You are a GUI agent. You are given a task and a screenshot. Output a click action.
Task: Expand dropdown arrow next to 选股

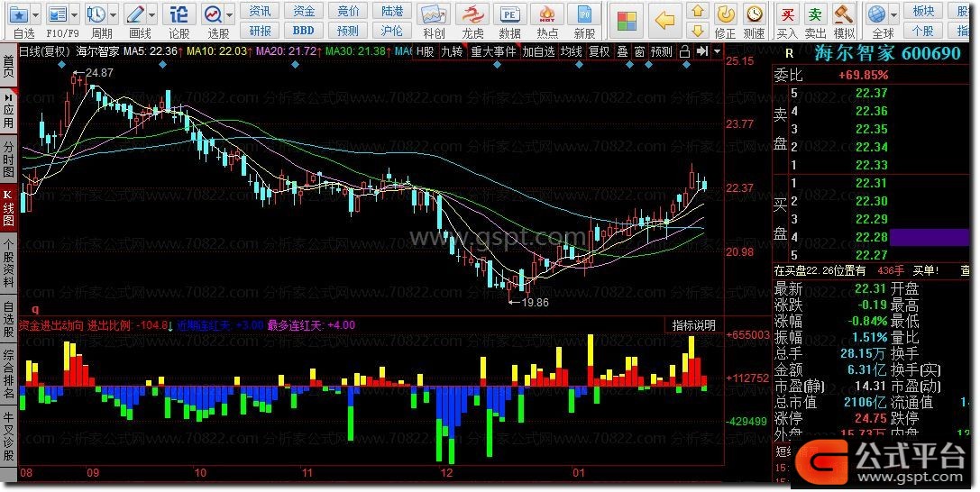coord(229,14)
